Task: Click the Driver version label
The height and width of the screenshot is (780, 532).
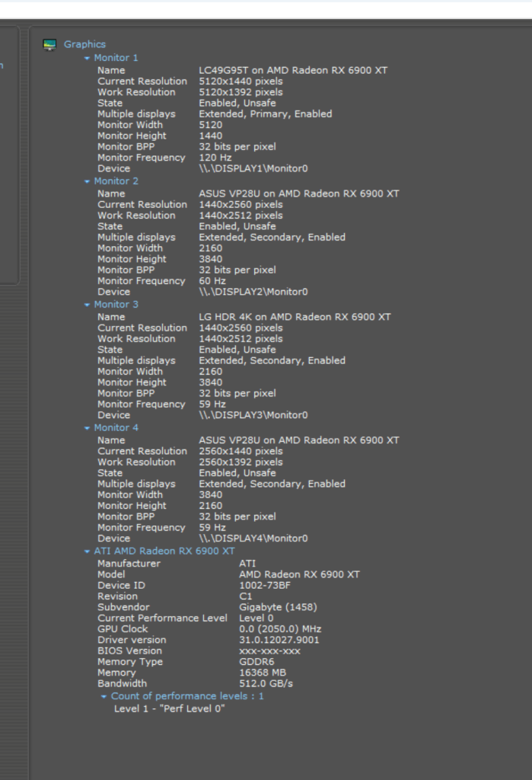Action: pos(132,640)
